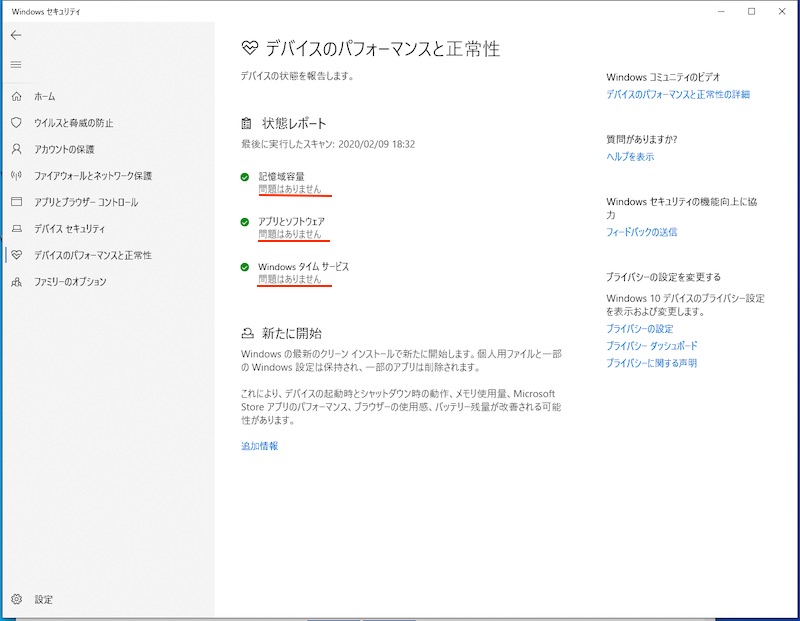Click the ホーム house icon

[x=16, y=96]
